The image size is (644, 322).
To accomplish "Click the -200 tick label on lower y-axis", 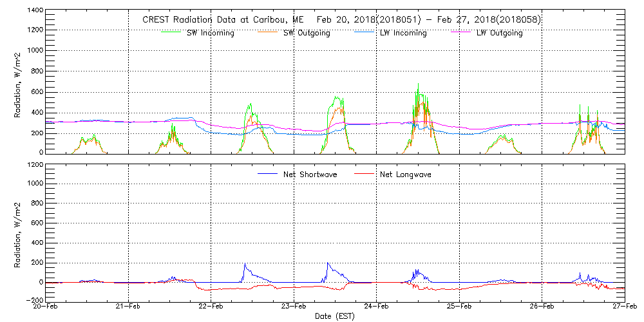I will pyautogui.click(x=33, y=301).
